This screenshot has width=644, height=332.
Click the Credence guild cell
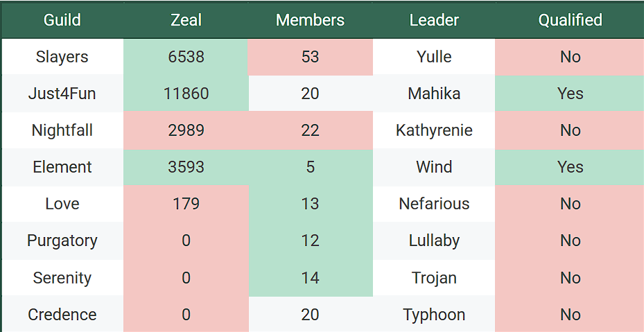62,315
